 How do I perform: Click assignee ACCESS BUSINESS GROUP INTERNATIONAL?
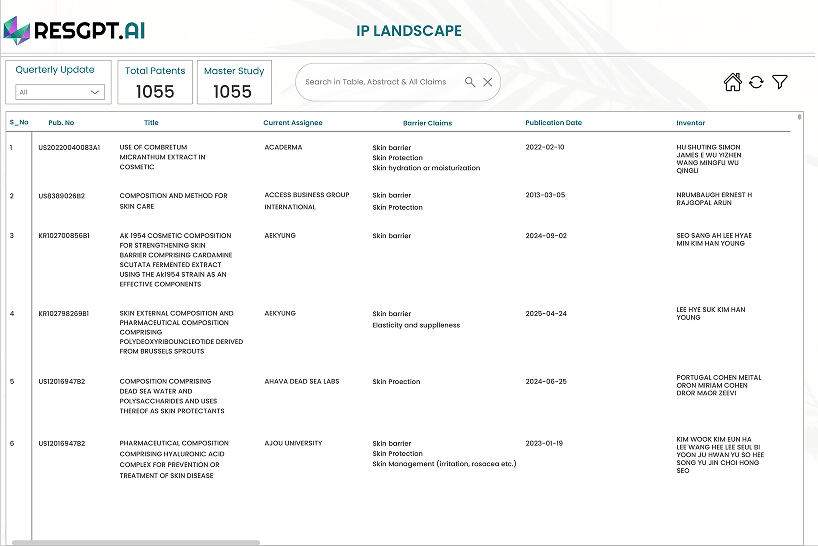pyautogui.click(x=307, y=201)
